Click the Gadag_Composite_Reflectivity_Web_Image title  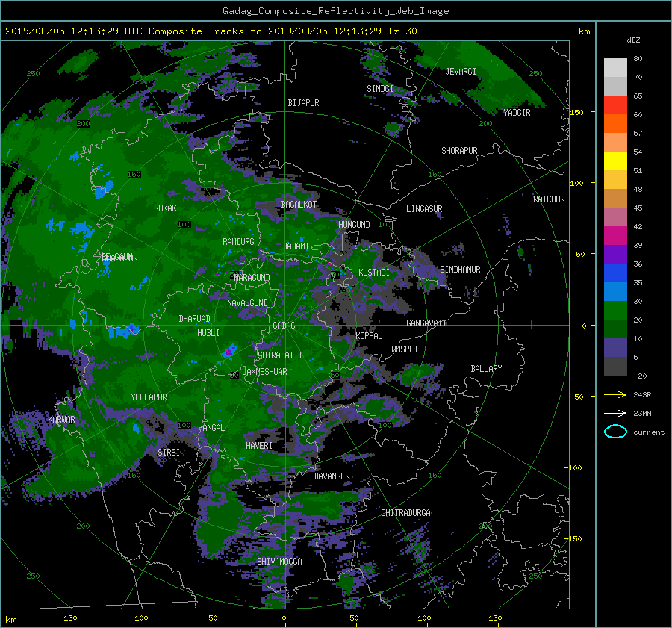335,11
